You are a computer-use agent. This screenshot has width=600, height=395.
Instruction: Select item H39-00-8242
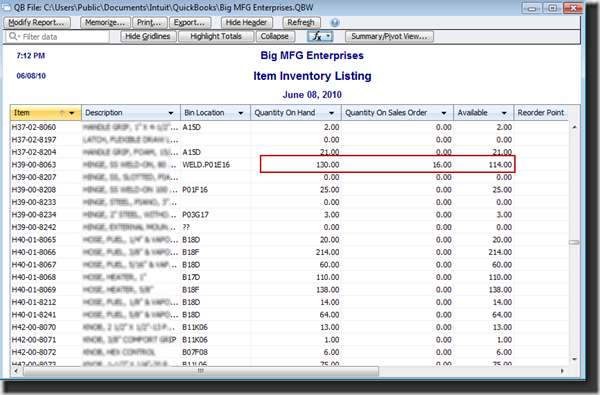tap(34, 227)
